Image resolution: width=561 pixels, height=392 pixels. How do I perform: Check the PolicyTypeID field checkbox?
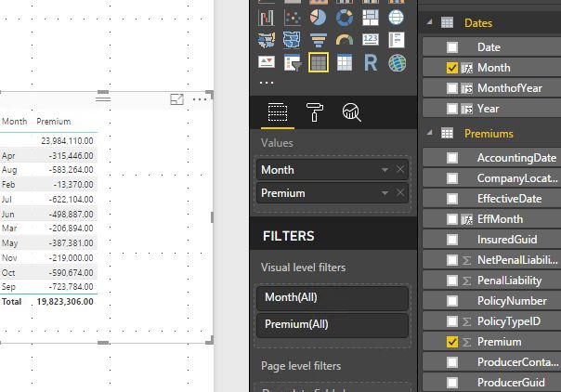[x=452, y=321]
